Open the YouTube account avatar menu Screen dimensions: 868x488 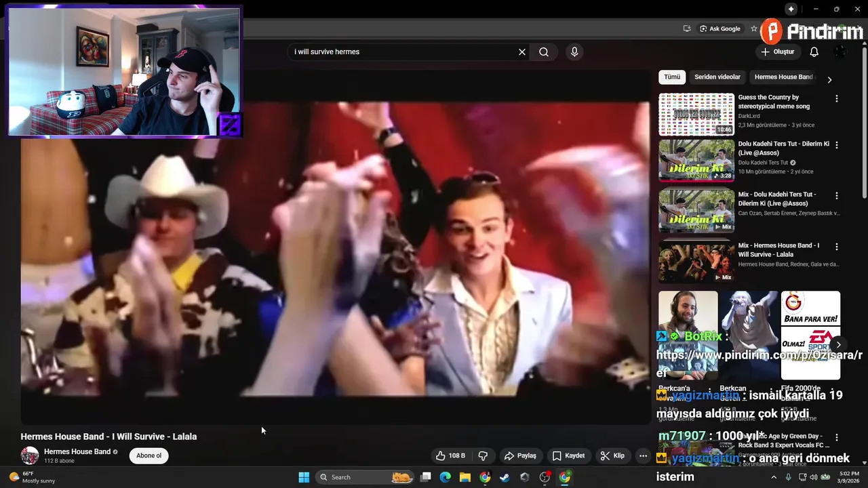(840, 52)
